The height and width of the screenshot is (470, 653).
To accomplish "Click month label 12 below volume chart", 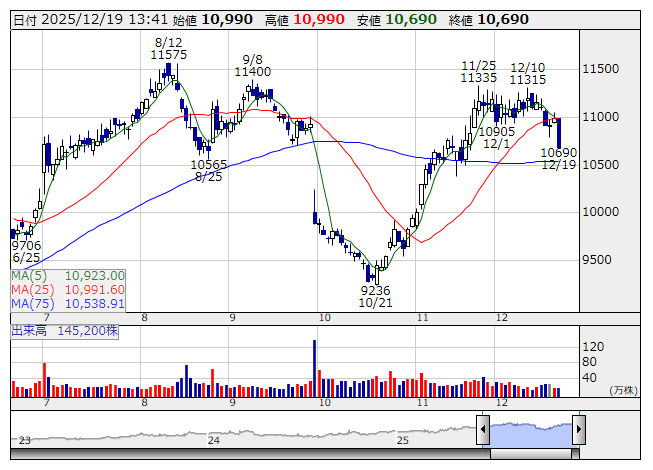I will coord(502,403).
